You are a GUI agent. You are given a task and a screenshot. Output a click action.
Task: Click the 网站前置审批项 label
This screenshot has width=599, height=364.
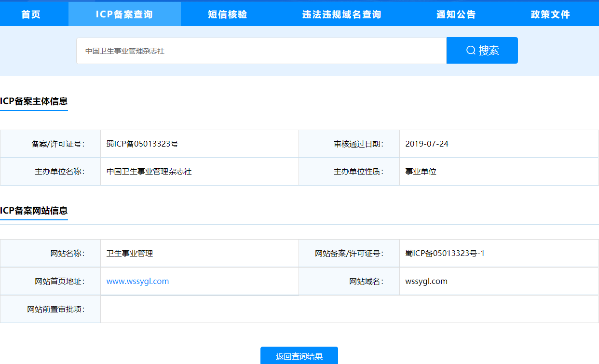click(56, 309)
